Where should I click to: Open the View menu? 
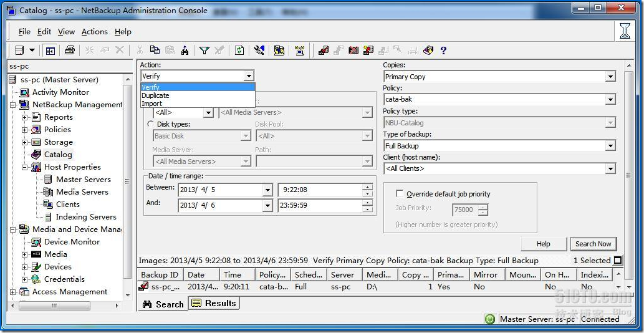coord(66,32)
